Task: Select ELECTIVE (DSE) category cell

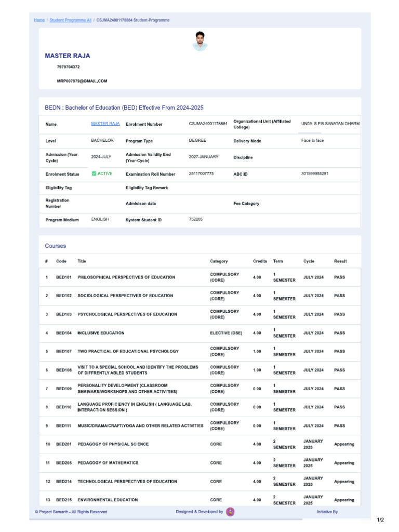Action: click(x=226, y=333)
